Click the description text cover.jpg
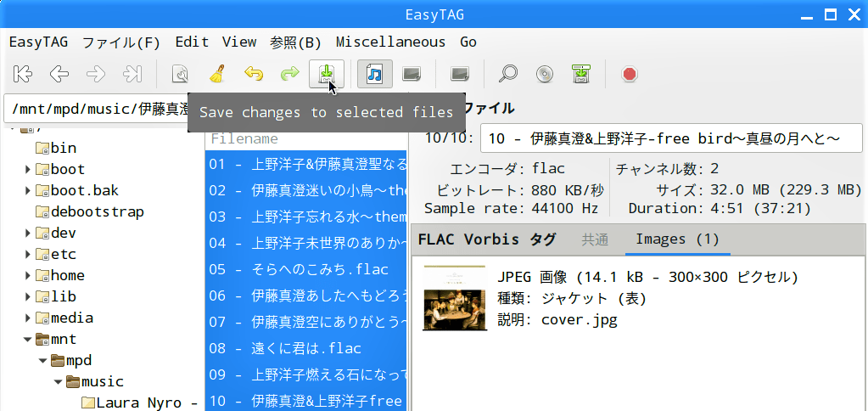Viewport: 868px width, 411px height. (x=579, y=320)
